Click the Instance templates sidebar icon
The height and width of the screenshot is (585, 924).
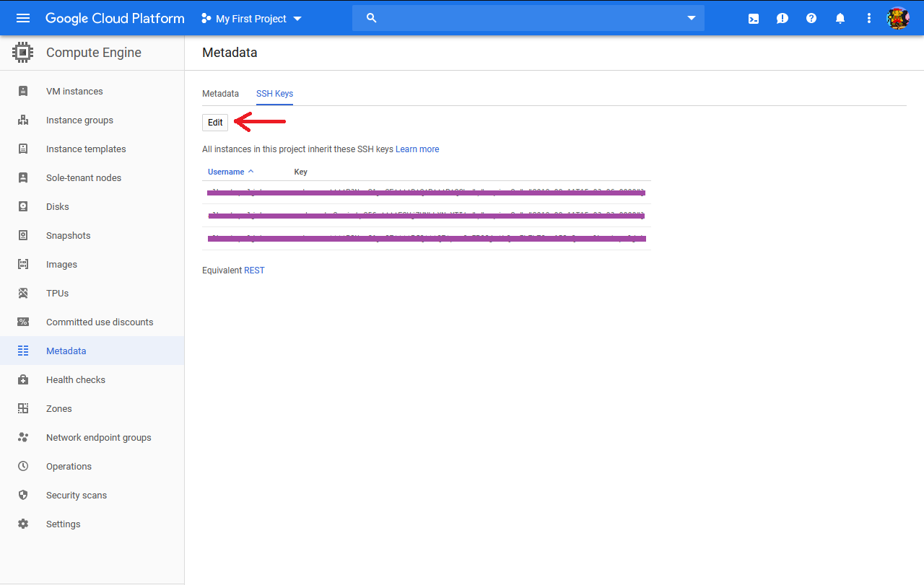(23, 149)
